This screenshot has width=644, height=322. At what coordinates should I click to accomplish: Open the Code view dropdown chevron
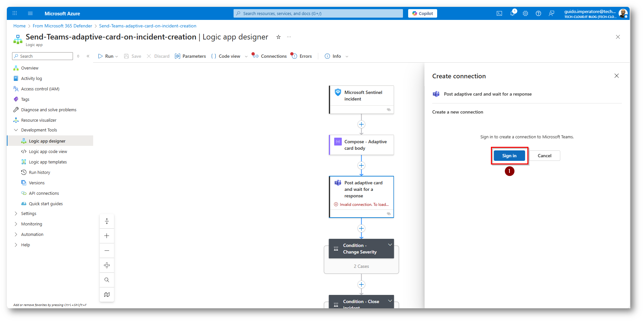pos(246,56)
